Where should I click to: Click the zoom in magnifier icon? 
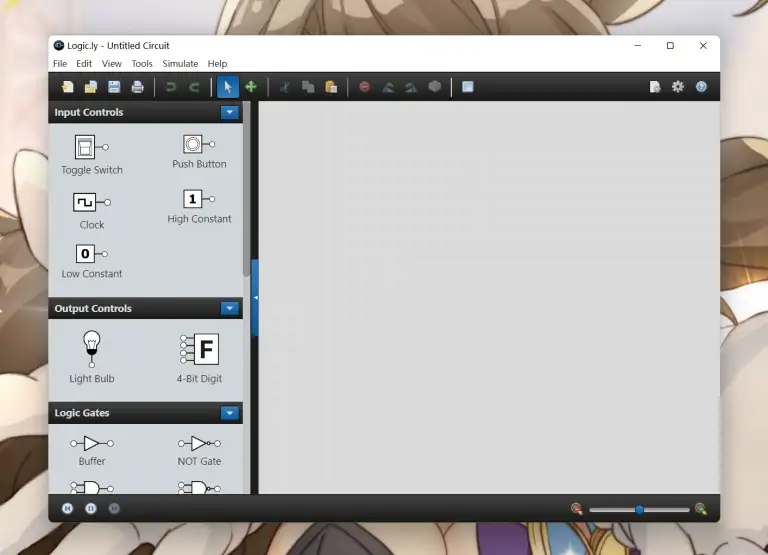click(x=700, y=509)
